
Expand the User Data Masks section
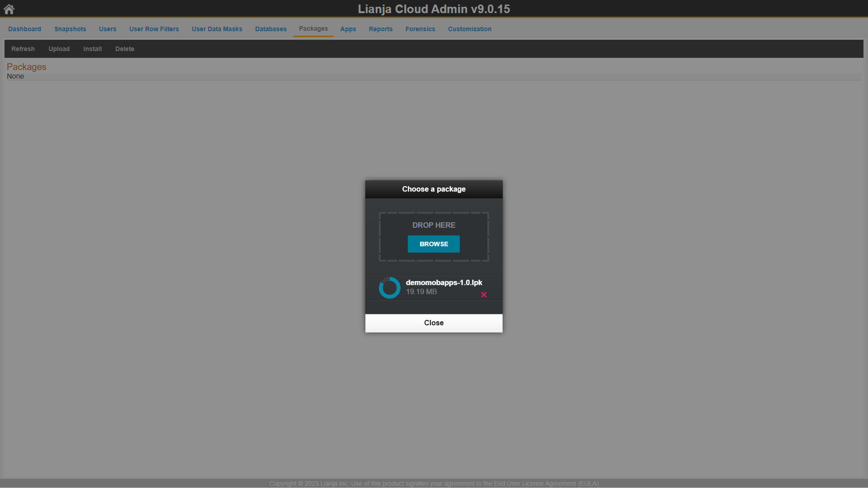click(217, 28)
